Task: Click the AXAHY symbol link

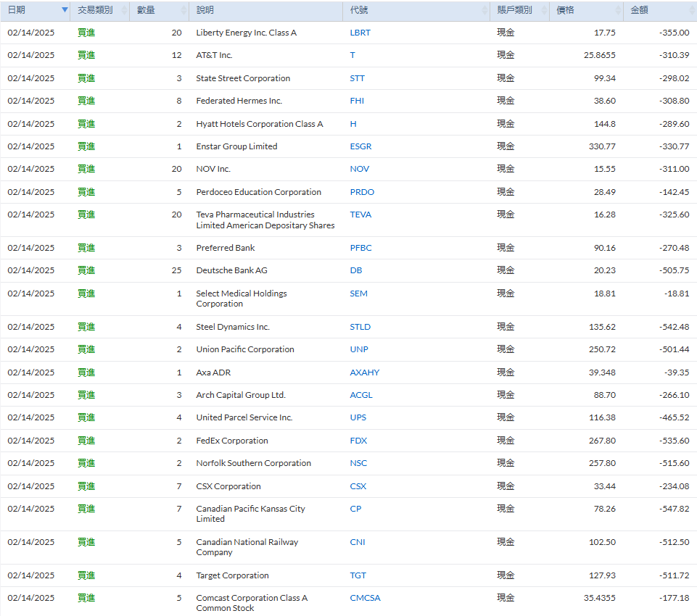Action: 365,372
